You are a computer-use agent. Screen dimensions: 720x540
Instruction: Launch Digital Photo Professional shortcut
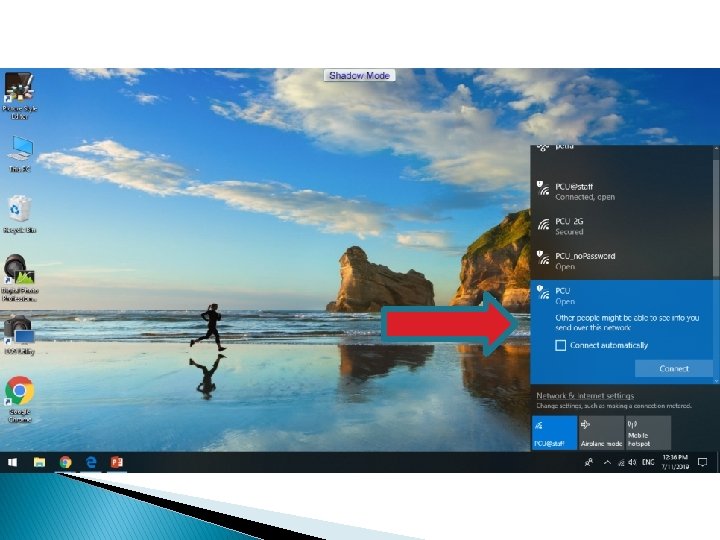(x=19, y=278)
